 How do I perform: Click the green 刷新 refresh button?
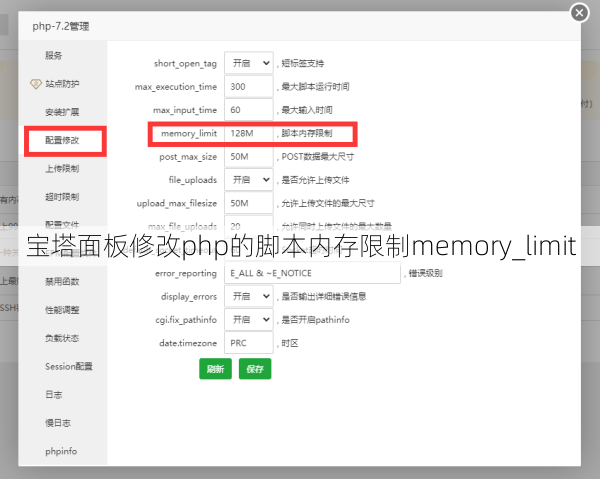click(x=215, y=369)
